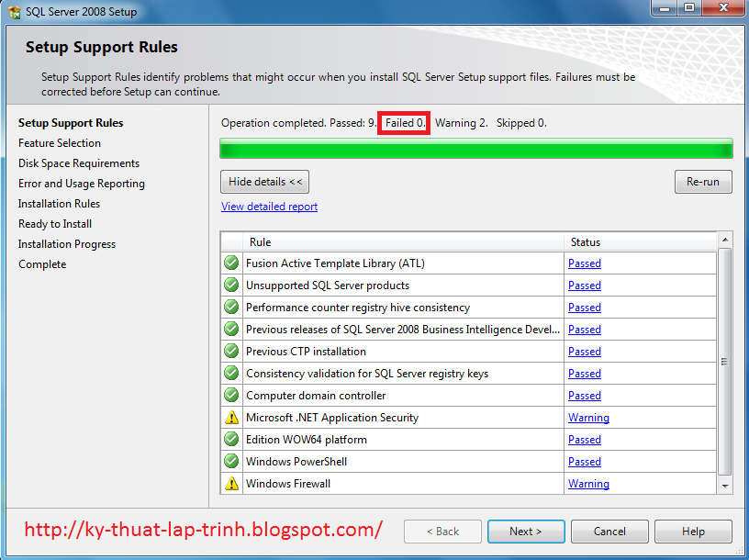The image size is (749, 560).
Task: Click Microsoft .NET Application Security rule name
Action: [x=332, y=418]
